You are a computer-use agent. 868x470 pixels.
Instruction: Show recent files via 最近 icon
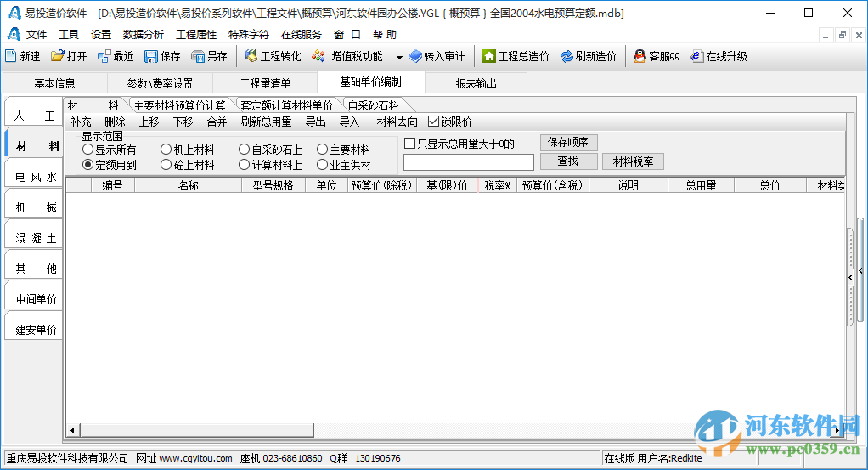(x=104, y=56)
